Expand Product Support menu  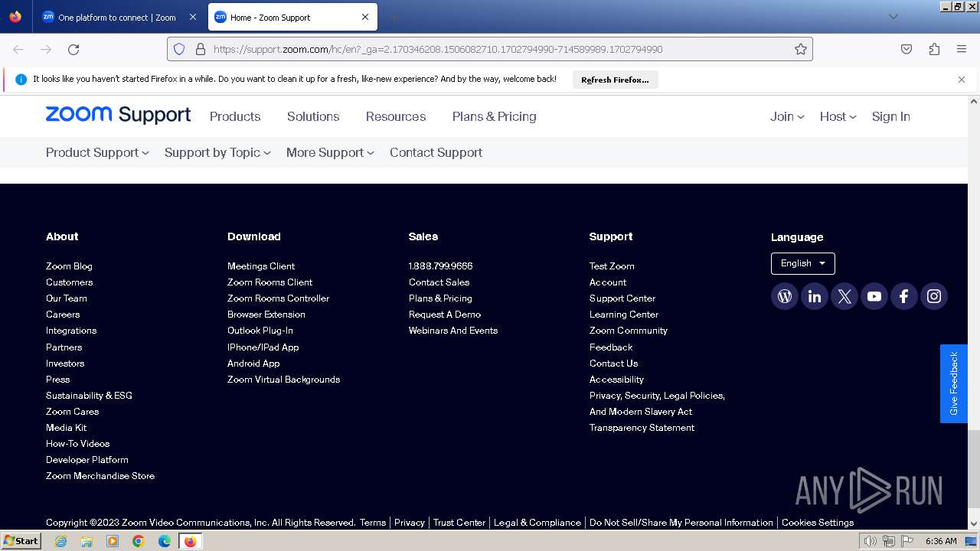click(x=97, y=152)
